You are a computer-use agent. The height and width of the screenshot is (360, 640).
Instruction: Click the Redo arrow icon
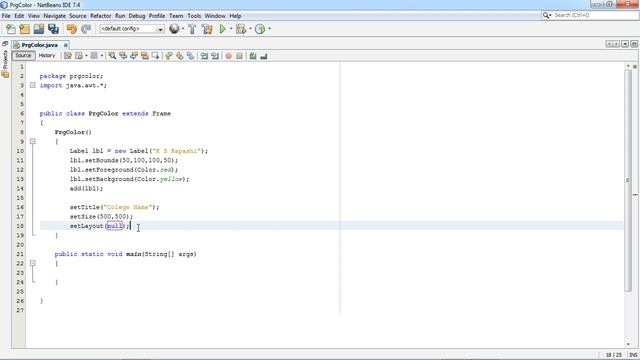pyautogui.click(x=86, y=29)
